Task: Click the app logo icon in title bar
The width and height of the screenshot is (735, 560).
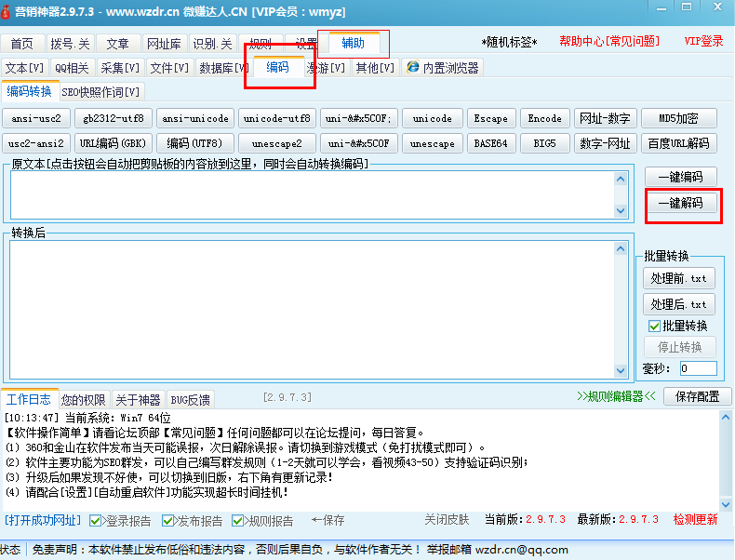Action: click(x=6, y=11)
